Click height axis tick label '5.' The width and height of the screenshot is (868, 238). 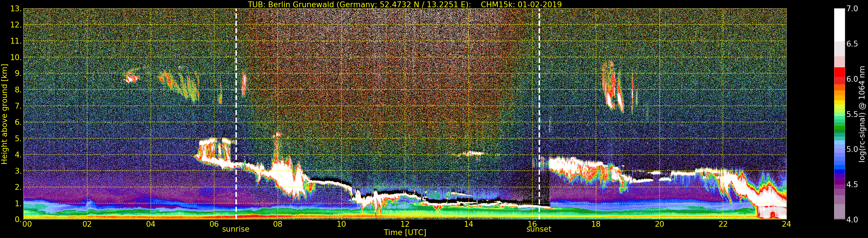[x=19, y=138]
